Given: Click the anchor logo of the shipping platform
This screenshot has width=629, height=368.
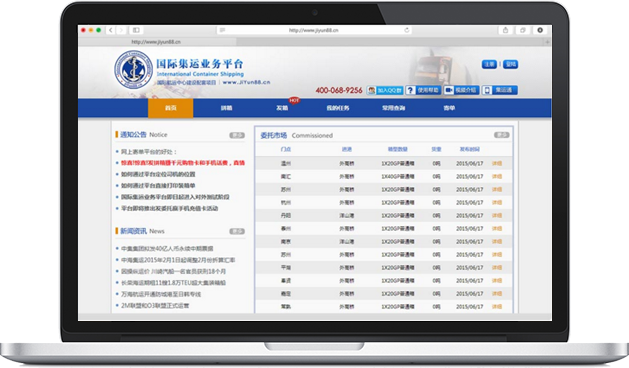Looking at the screenshot, I should point(133,69).
